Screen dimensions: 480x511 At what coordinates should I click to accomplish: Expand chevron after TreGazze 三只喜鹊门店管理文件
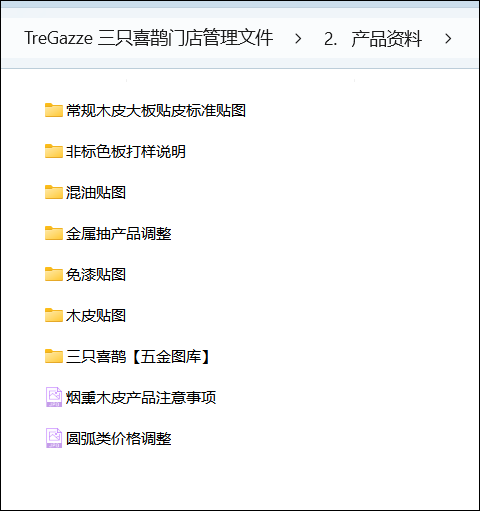(298, 39)
